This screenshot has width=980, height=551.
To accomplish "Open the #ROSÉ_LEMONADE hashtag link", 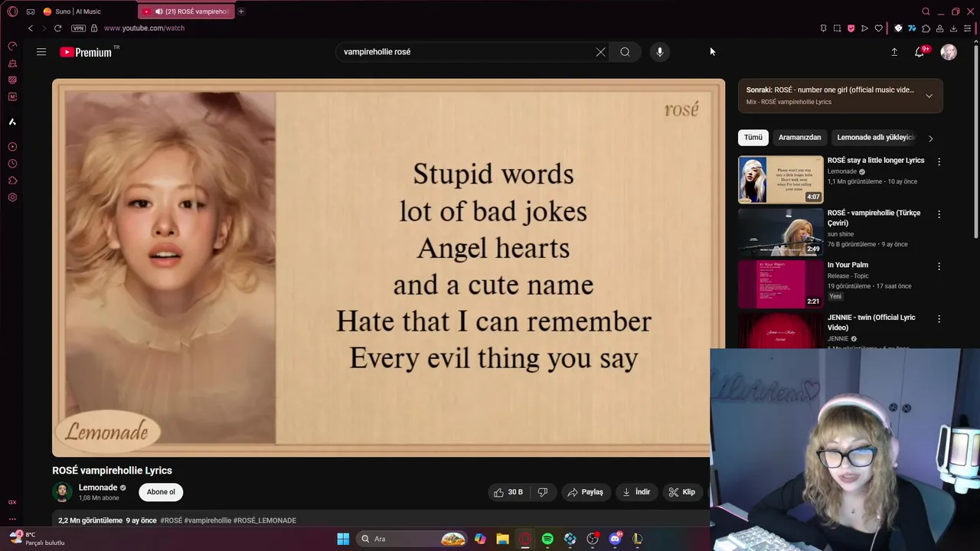I will 265,520.
